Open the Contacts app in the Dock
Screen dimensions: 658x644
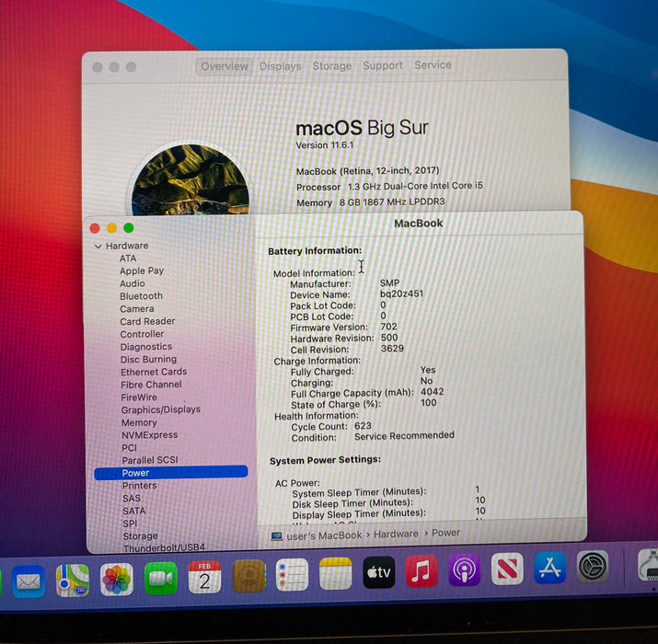click(x=249, y=576)
